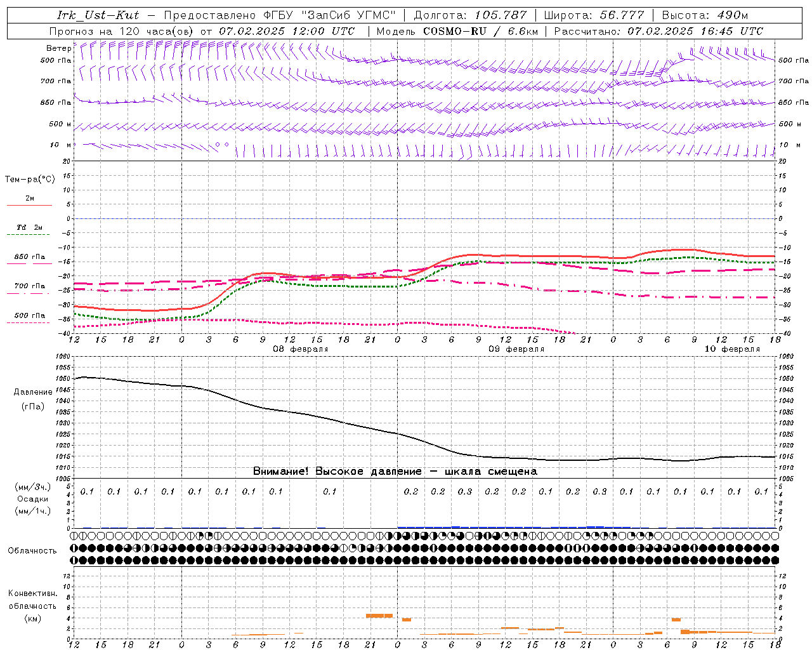The width and height of the screenshot is (812, 650).
Task: Click left wind level label "10 м"
Action: coord(60,145)
